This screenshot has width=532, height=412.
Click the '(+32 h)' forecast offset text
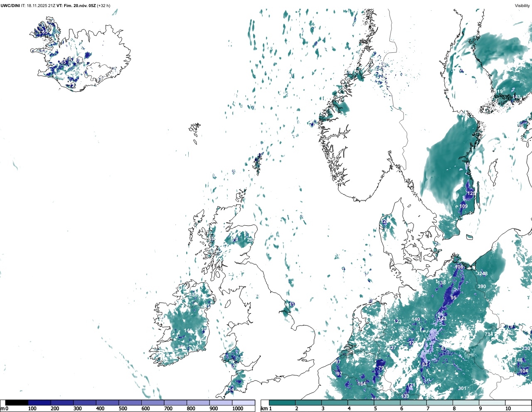coord(103,6)
